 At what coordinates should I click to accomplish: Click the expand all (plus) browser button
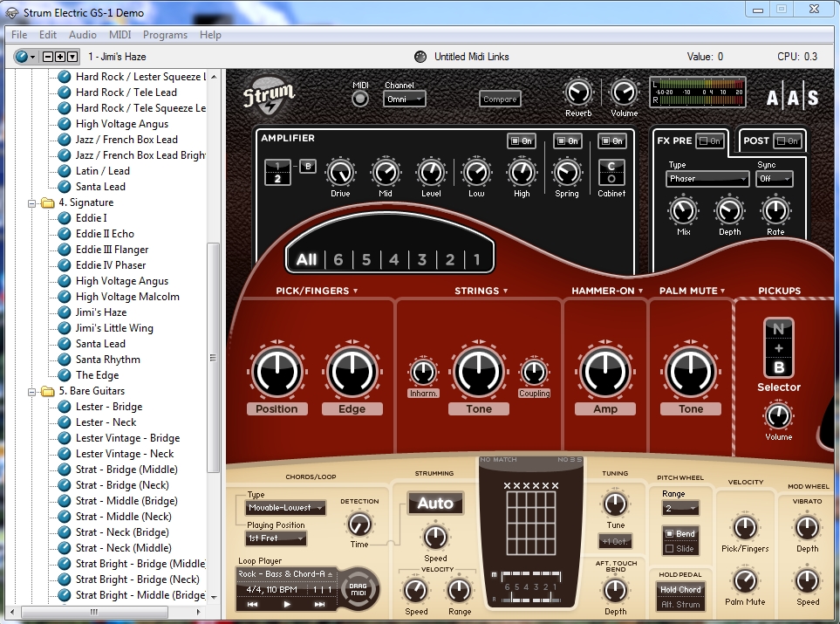[60, 56]
